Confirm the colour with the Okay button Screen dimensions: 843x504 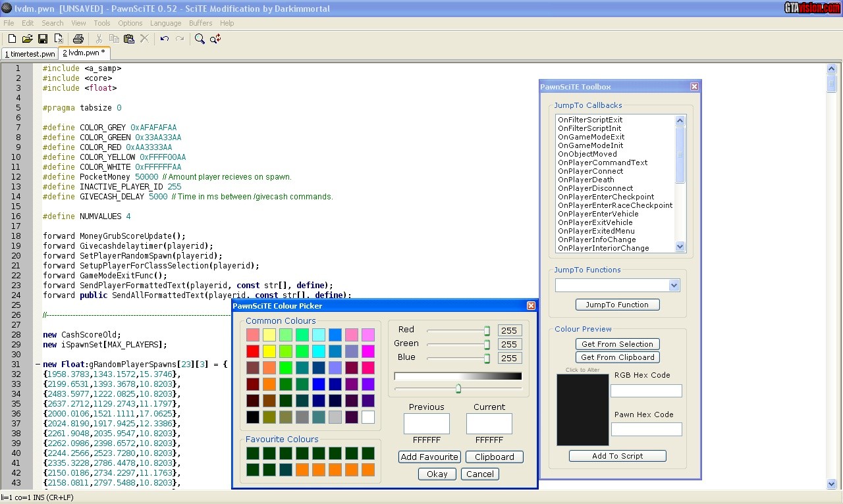click(437, 474)
